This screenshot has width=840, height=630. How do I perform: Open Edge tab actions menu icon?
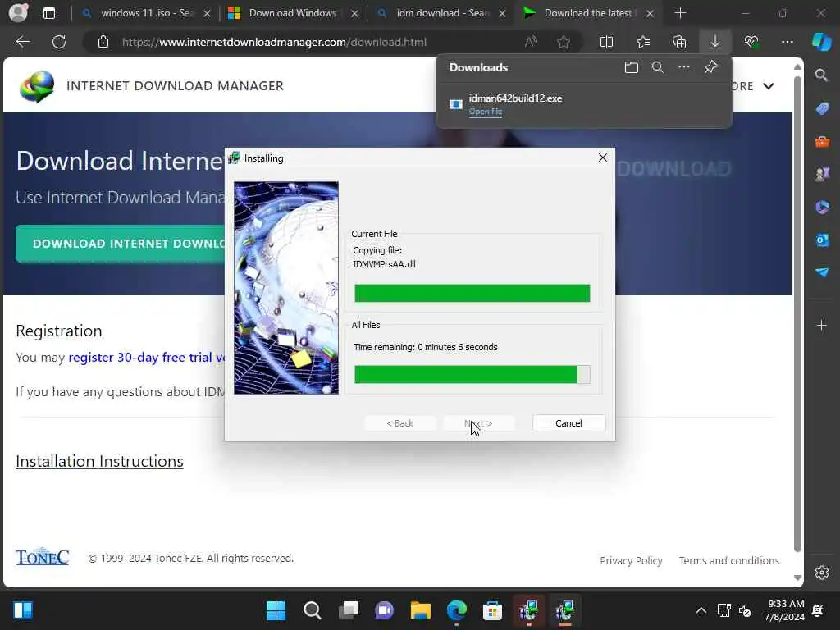(x=48, y=13)
